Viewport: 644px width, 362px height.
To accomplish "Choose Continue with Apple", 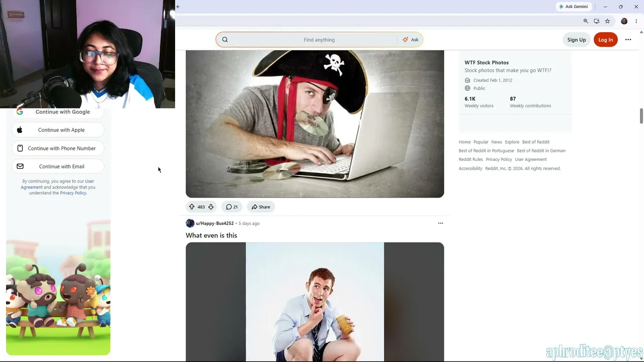I will click(x=58, y=130).
